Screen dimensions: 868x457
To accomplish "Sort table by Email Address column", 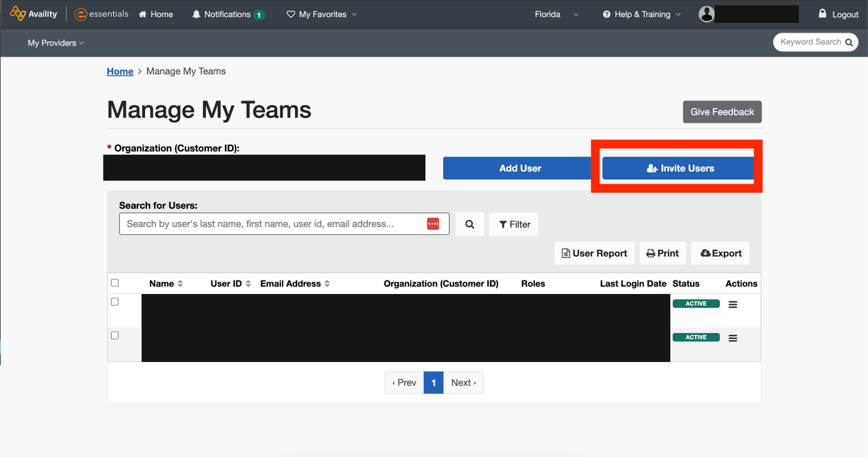I will pyautogui.click(x=295, y=283).
